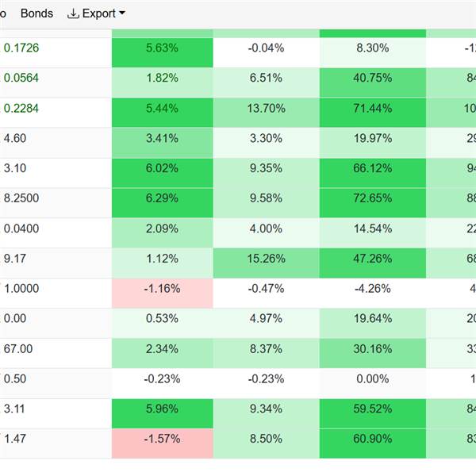
Task: Click the 71.44% cell
Action: (x=373, y=109)
